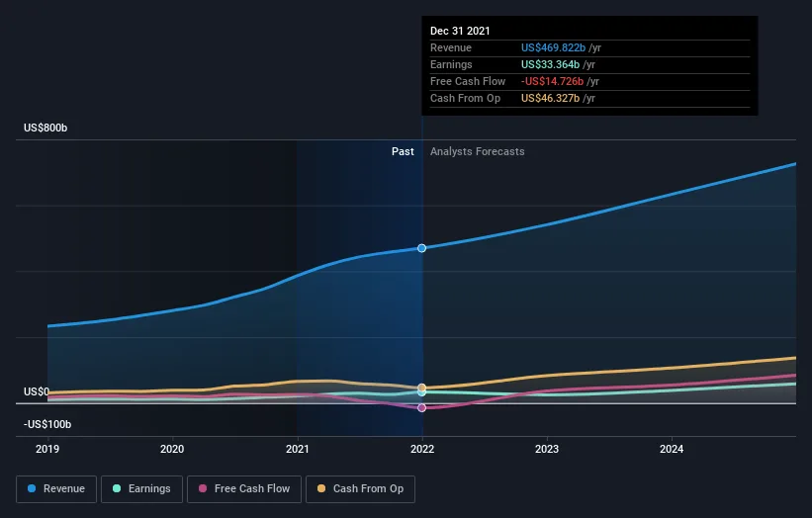The width and height of the screenshot is (812, 518).
Task: Toggle the Cash From Op legend button
Action: [360, 489]
